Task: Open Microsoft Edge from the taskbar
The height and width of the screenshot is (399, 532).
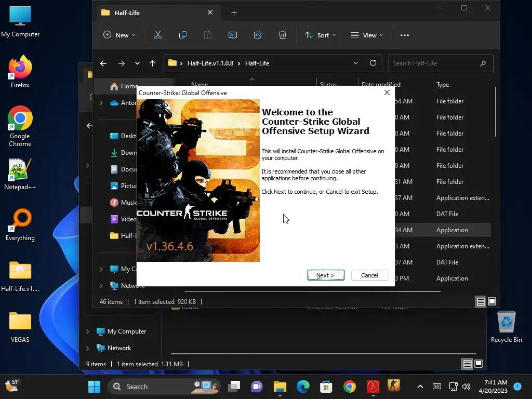Action: 303,387
